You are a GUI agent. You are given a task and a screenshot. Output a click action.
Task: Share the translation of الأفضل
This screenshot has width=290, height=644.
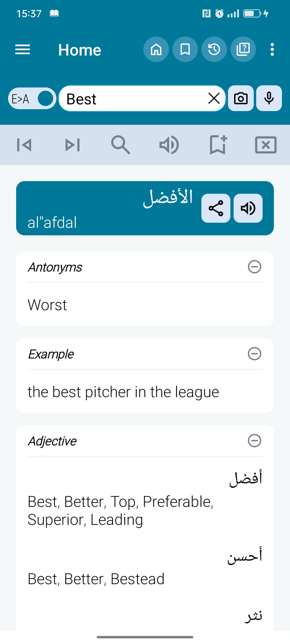[216, 208]
